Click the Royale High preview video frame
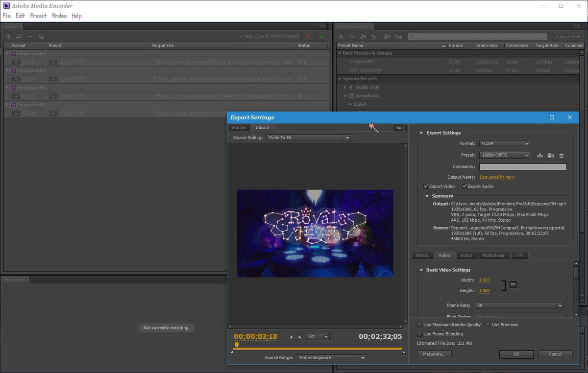Image resolution: width=588 pixels, height=373 pixels. pos(315,233)
